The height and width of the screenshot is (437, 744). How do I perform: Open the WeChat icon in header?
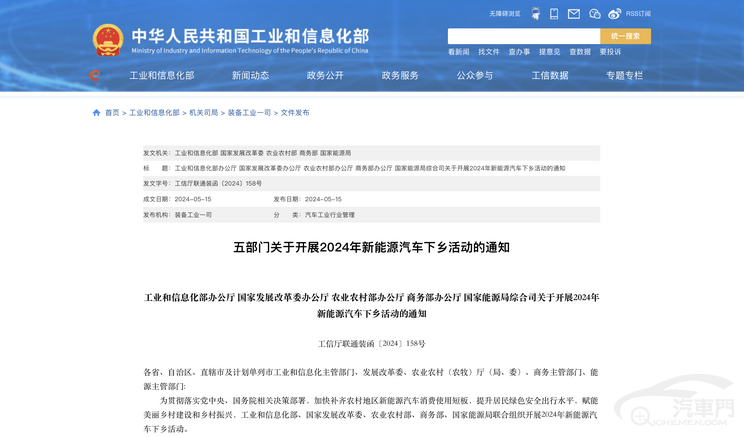click(595, 14)
